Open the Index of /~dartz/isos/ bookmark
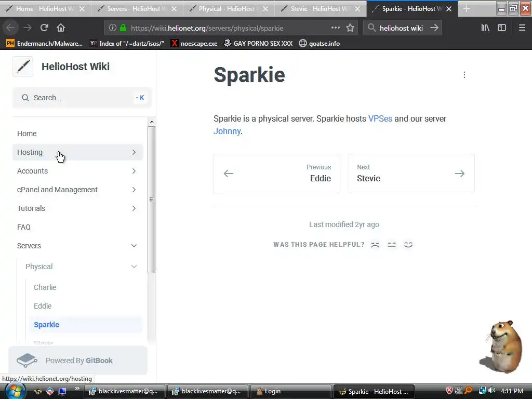The height and width of the screenshot is (399, 532). [x=127, y=44]
